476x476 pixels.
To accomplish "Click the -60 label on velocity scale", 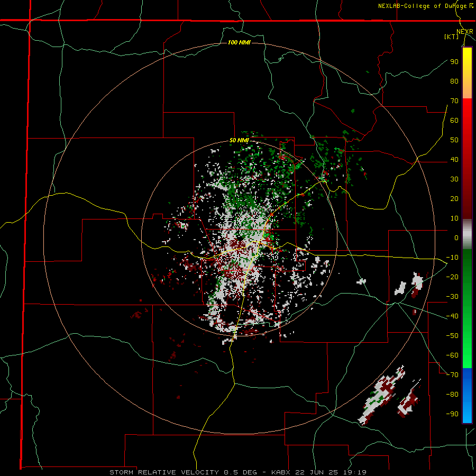I will click(x=452, y=355).
